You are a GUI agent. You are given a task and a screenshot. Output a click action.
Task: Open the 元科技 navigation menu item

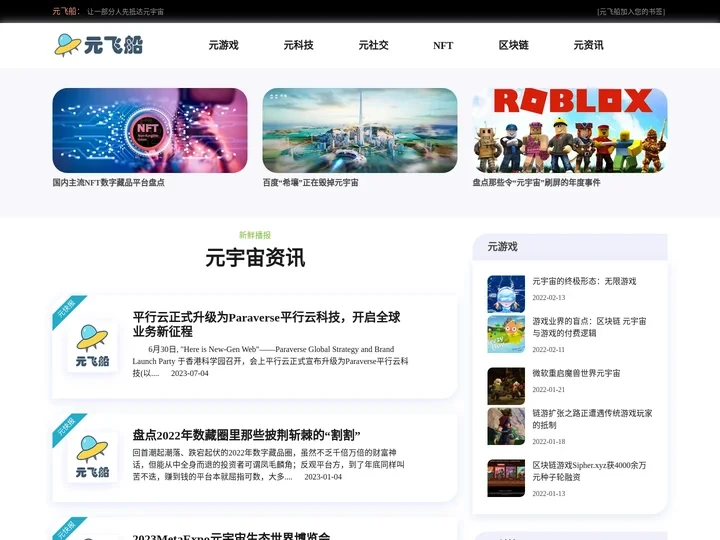tap(298, 45)
